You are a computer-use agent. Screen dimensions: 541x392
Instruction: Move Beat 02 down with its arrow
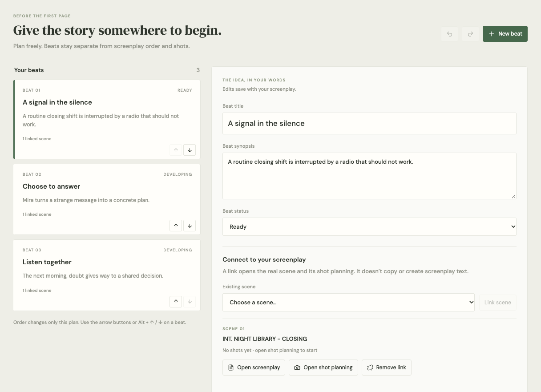tap(190, 226)
